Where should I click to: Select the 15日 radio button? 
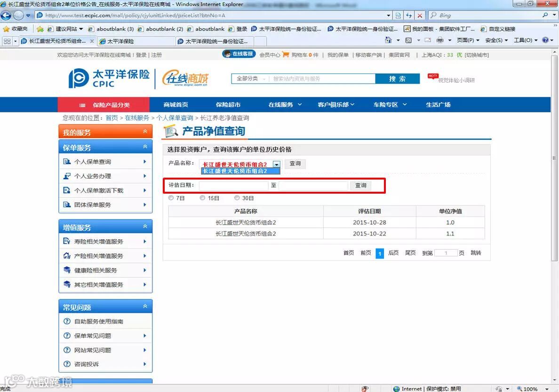pyautogui.click(x=202, y=197)
